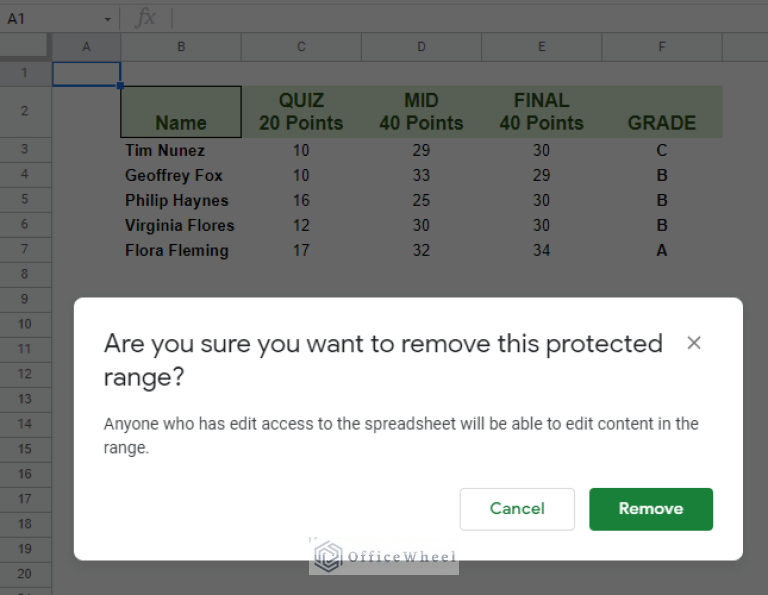Click Philip Haynes' mid score 25
This screenshot has width=768, height=595.
(421, 200)
